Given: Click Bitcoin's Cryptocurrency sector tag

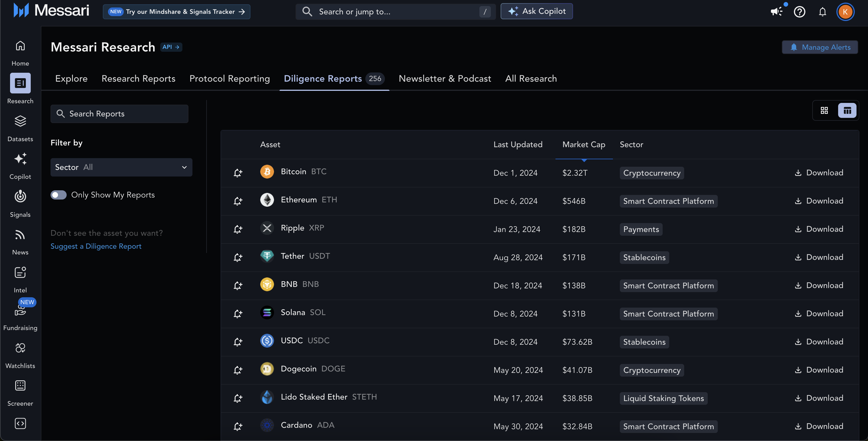Looking at the screenshot, I should pyautogui.click(x=652, y=173).
